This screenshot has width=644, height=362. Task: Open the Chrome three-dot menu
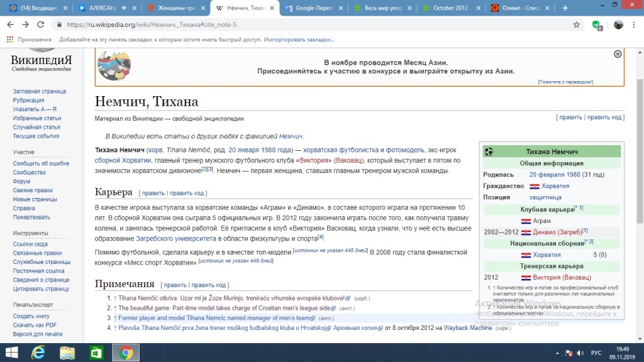pos(634,25)
